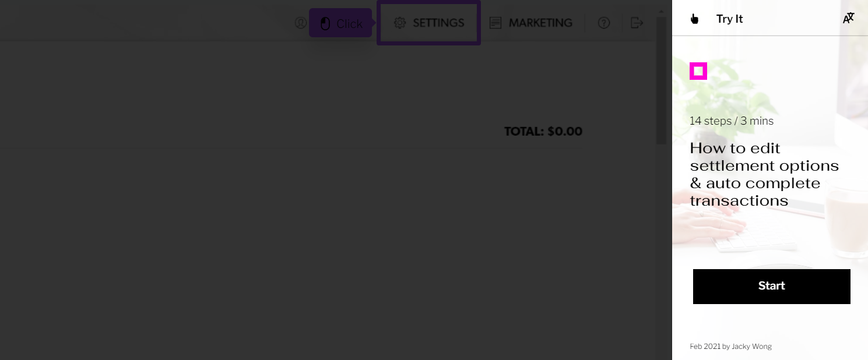The height and width of the screenshot is (360, 868).
Task: Open the MARKETING menu label
Action: coord(540,23)
